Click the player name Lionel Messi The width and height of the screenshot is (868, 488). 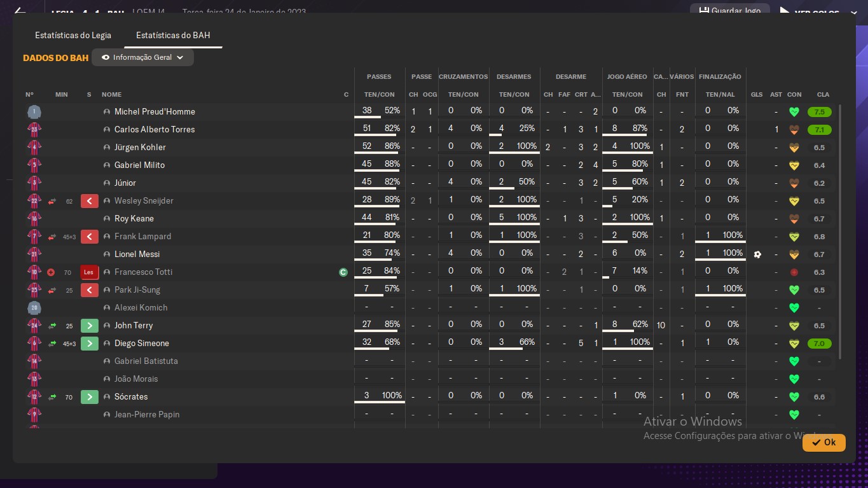(x=137, y=254)
